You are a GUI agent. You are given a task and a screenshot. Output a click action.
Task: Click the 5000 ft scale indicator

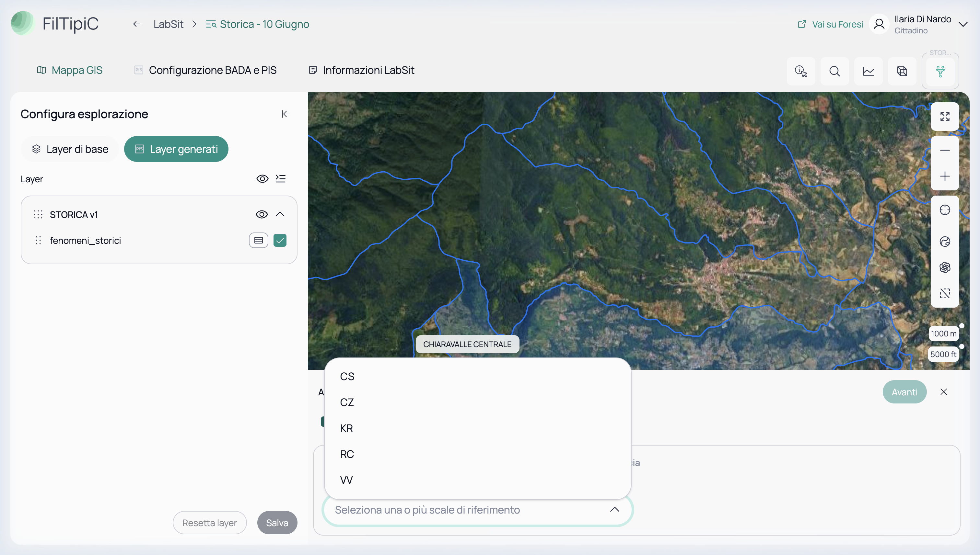pos(943,354)
